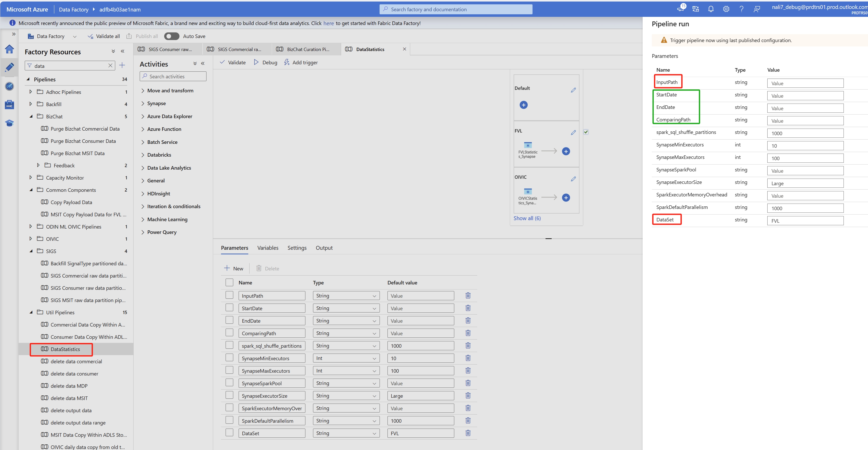The height and width of the screenshot is (450, 868).
Task: Click New parameter button
Action: coord(234,268)
